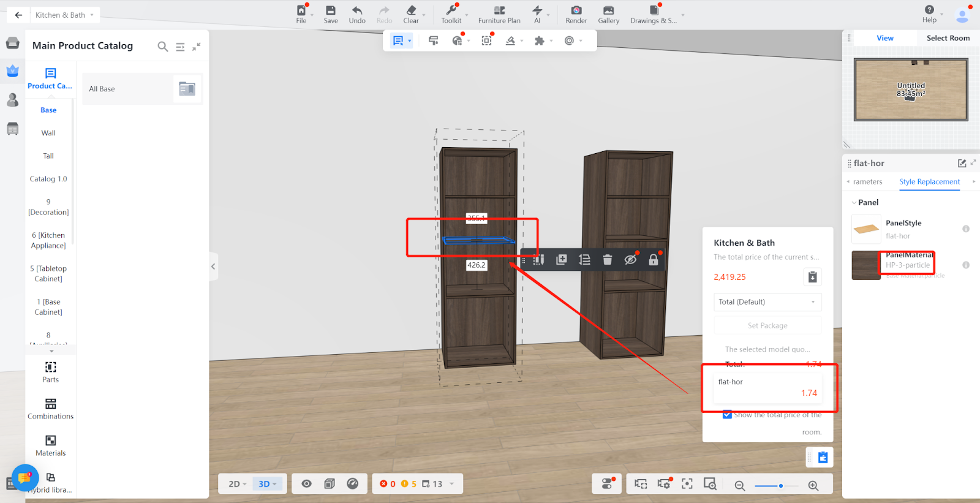
Task: Collapse the Panel section
Action: tap(854, 203)
